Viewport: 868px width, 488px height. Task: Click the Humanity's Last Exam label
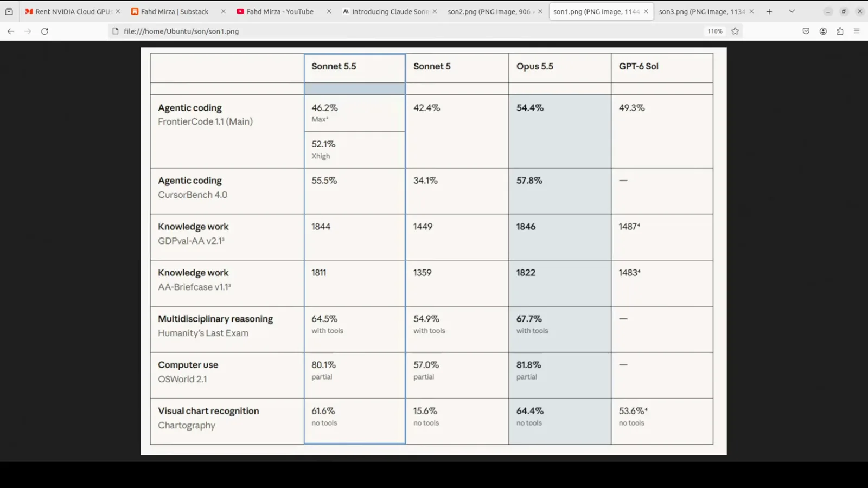(x=203, y=333)
